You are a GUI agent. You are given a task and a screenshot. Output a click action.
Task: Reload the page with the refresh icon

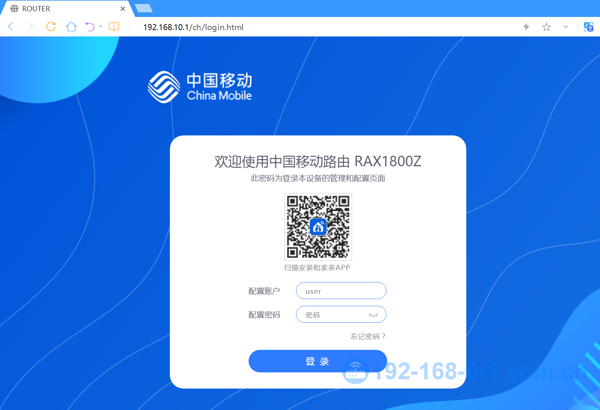click(x=51, y=26)
